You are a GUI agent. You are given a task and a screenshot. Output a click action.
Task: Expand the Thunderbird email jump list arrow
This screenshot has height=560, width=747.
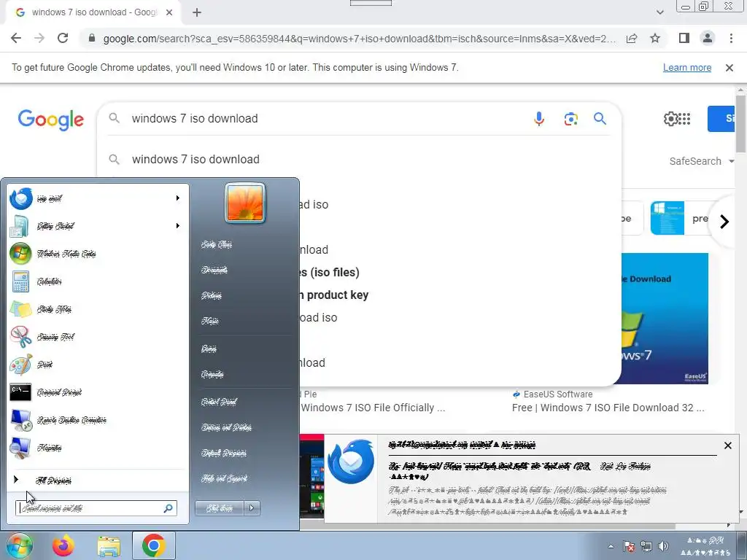click(x=178, y=198)
